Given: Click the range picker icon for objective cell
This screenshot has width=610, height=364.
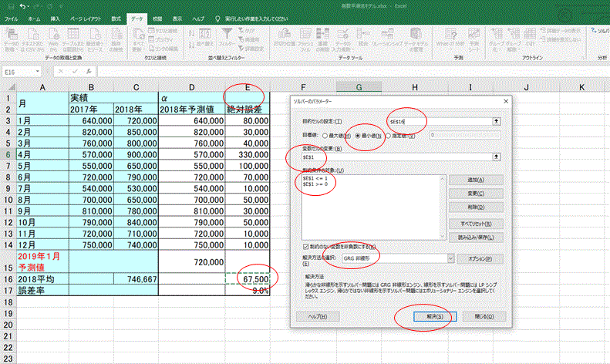Looking at the screenshot, I should (497, 121).
